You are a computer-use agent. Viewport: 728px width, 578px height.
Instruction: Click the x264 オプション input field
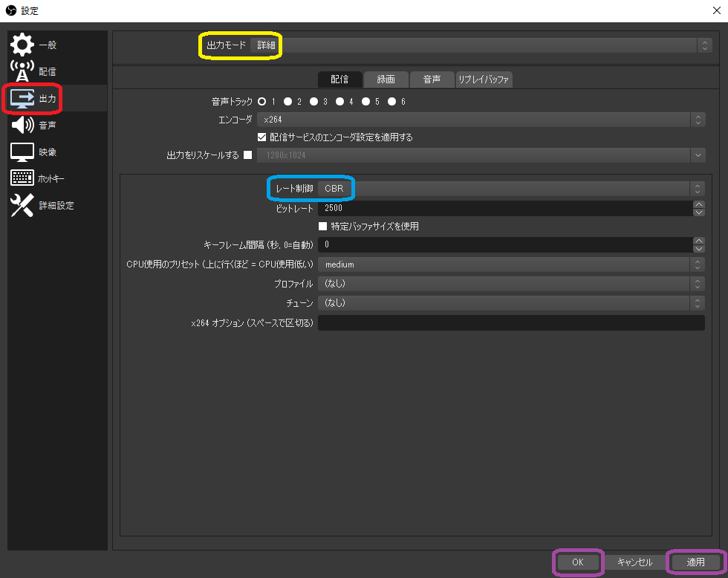[511, 322]
